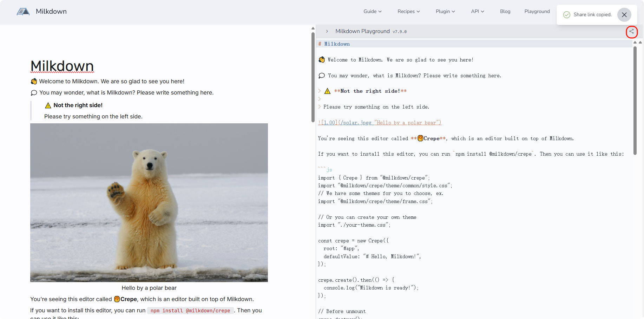Click the 'Hello by a polar bear' caption
Image resolution: width=644 pixels, height=319 pixels.
click(149, 288)
